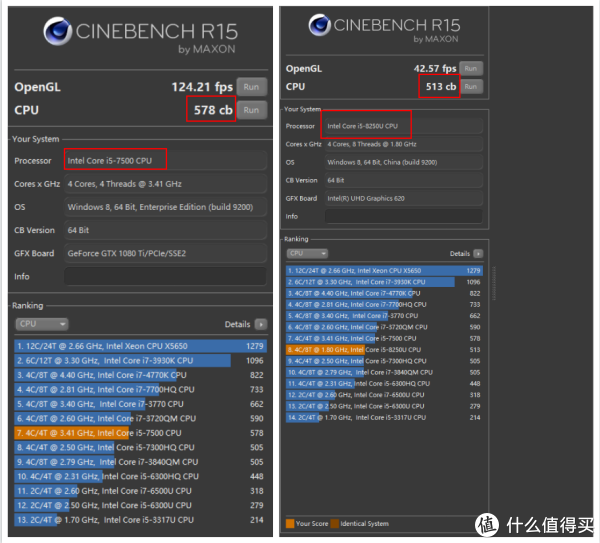
Task: Select the 4 Cores, 8 Threads @ 1.80 GHz field
Action: click(404, 144)
